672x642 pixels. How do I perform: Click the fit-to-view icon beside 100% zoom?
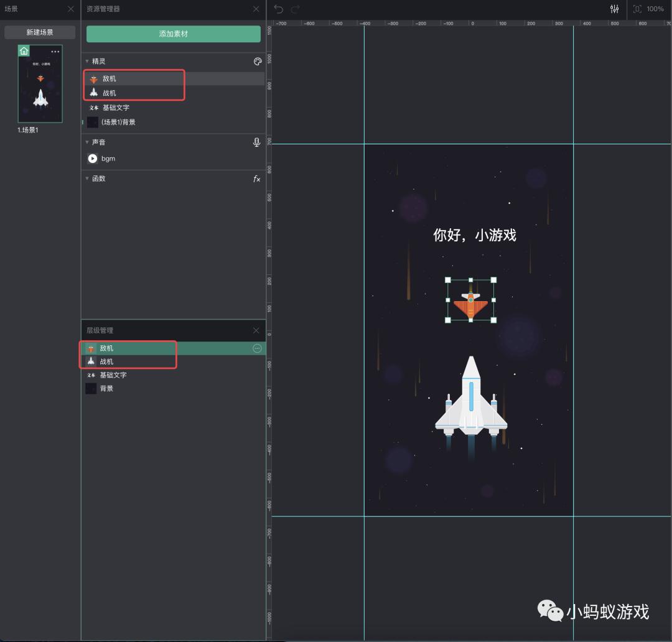(x=637, y=9)
